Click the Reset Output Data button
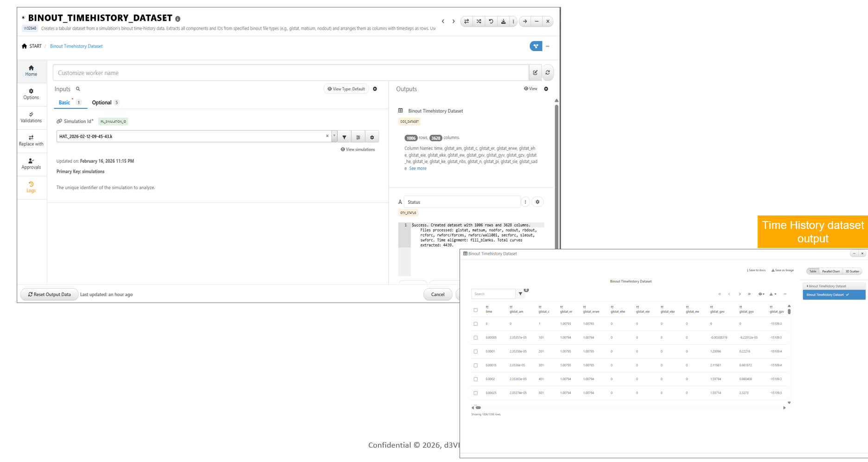Viewport: 868px width, 462px height. [49, 294]
